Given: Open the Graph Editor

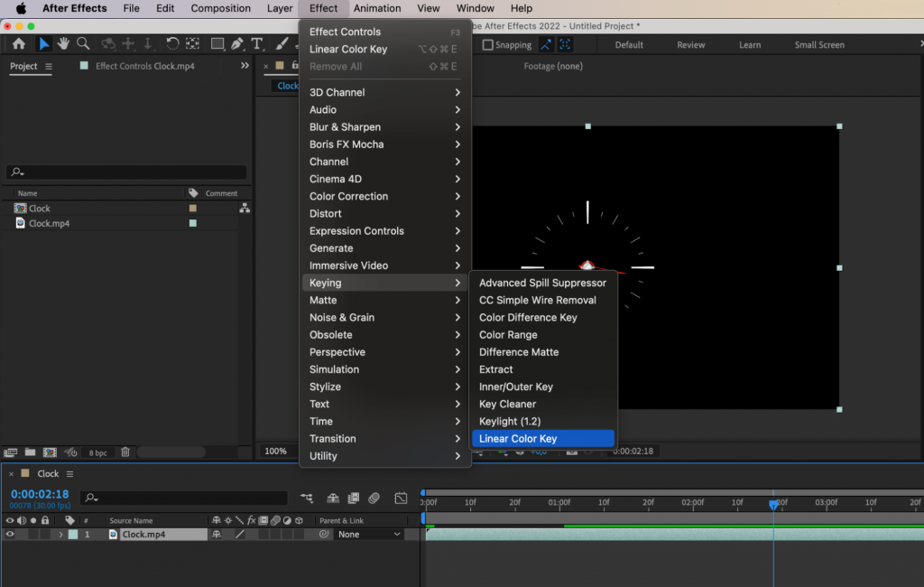Looking at the screenshot, I should click(400, 498).
